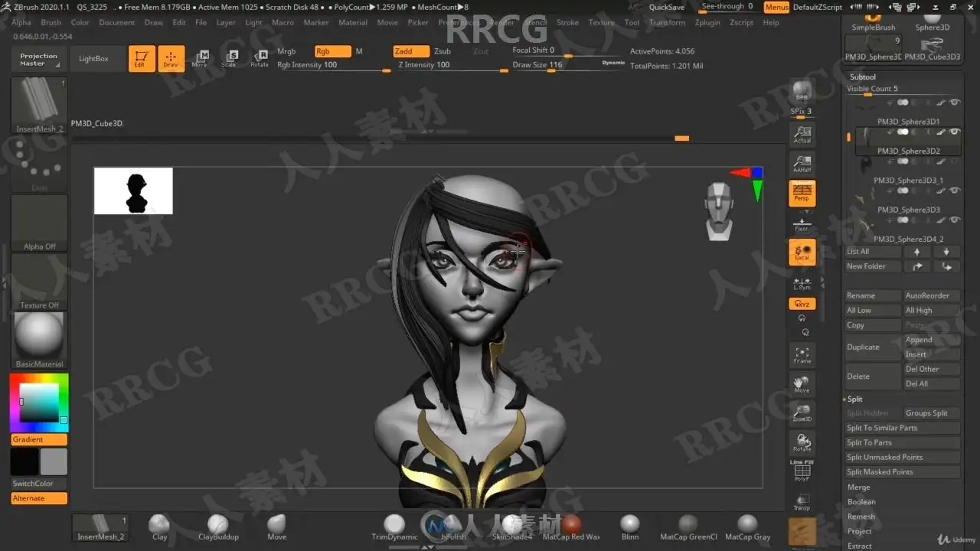Click the right shelf Rotate view icon
The height and width of the screenshot is (551, 980).
pos(802,442)
